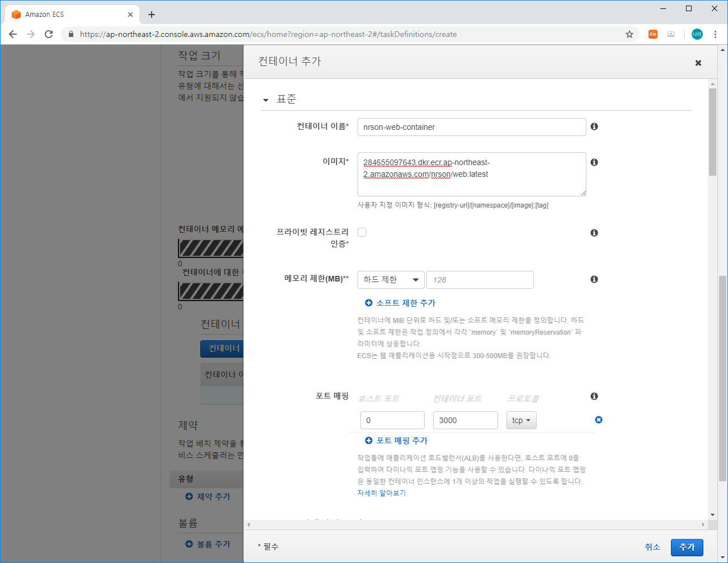Image resolution: width=728 pixels, height=563 pixels.
Task: Reload the ECS console page
Action: coord(49,34)
